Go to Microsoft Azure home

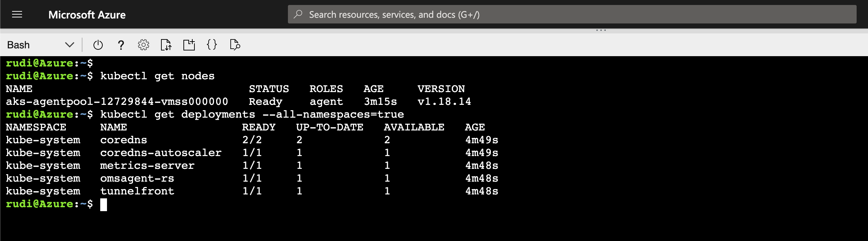[x=87, y=15]
